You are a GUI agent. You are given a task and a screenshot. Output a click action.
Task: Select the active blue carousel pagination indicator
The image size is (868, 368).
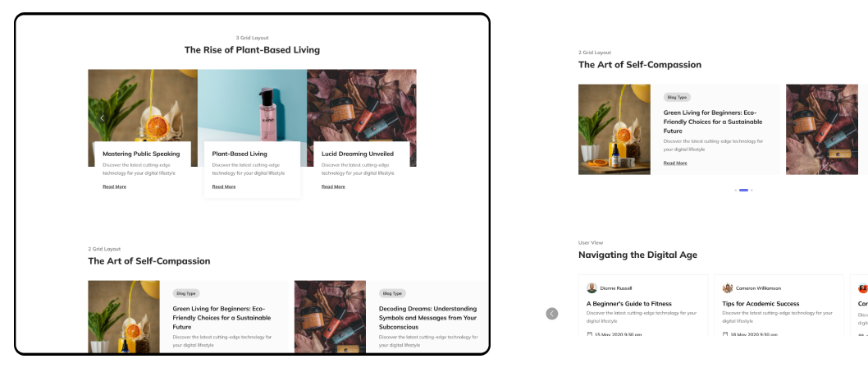(743, 190)
